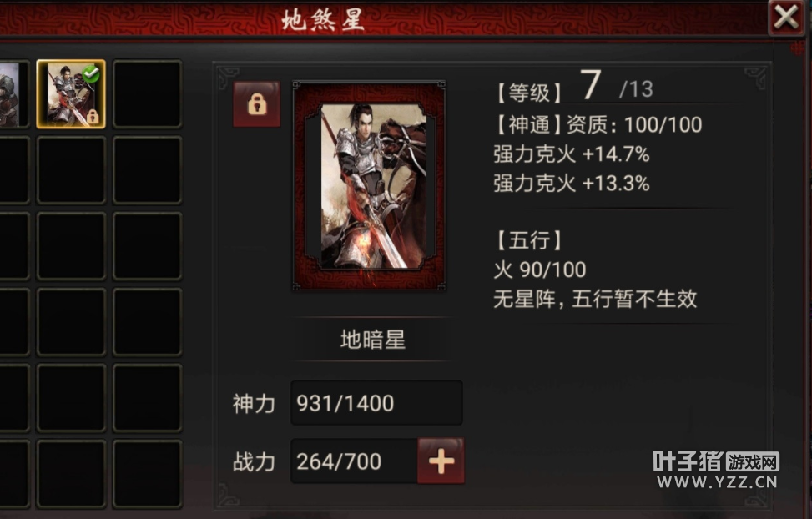
Task: Click the 地暗星 name label
Action: coord(372,340)
